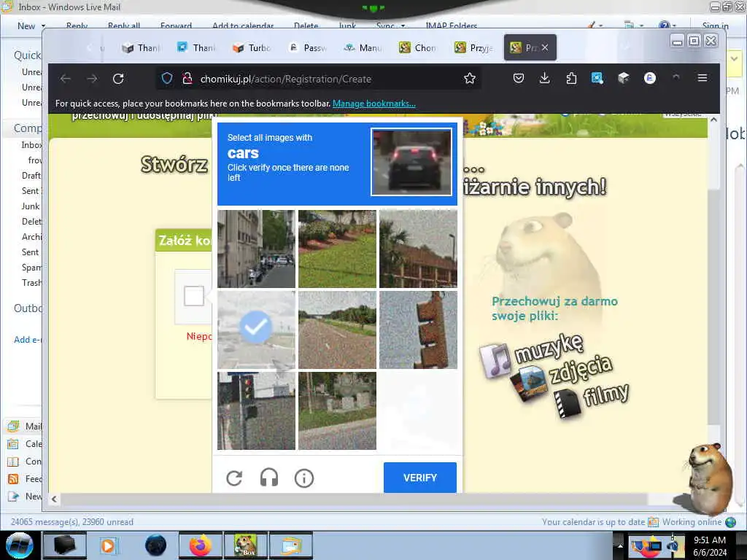
Task: Select captcha tile showing empty road
Action: 337,330
